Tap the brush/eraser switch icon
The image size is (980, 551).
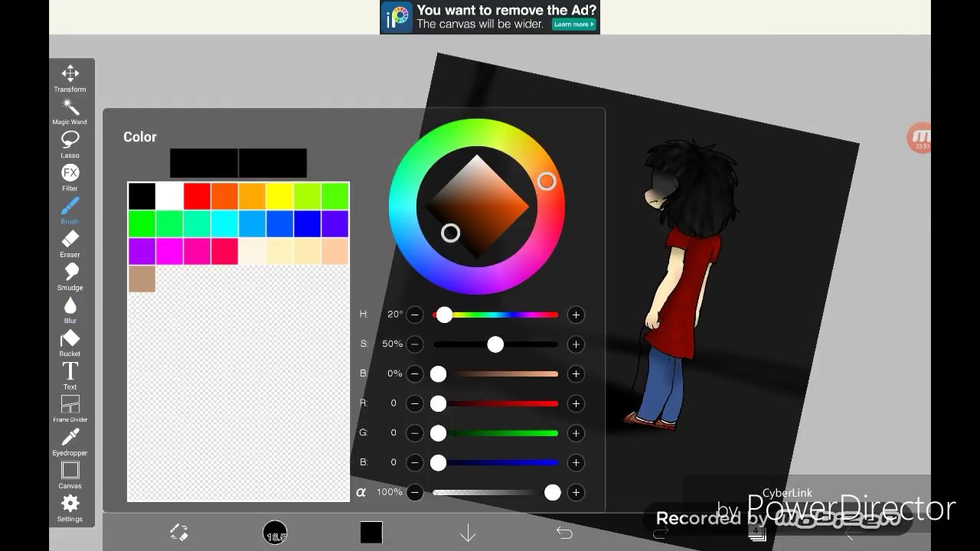[179, 533]
